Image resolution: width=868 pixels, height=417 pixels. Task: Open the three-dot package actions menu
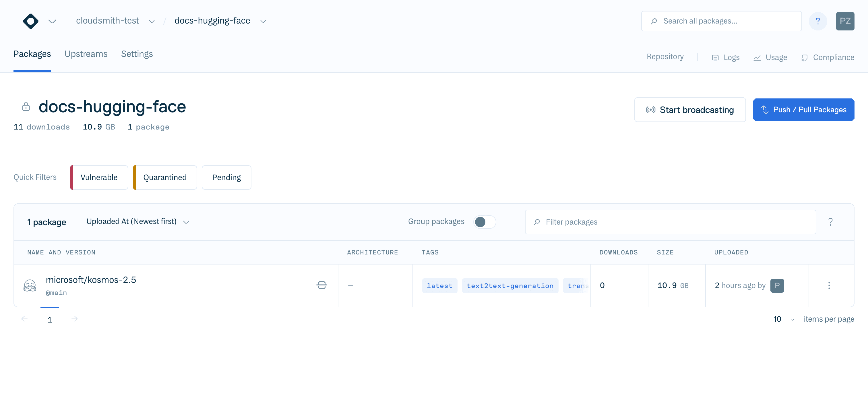point(829,285)
